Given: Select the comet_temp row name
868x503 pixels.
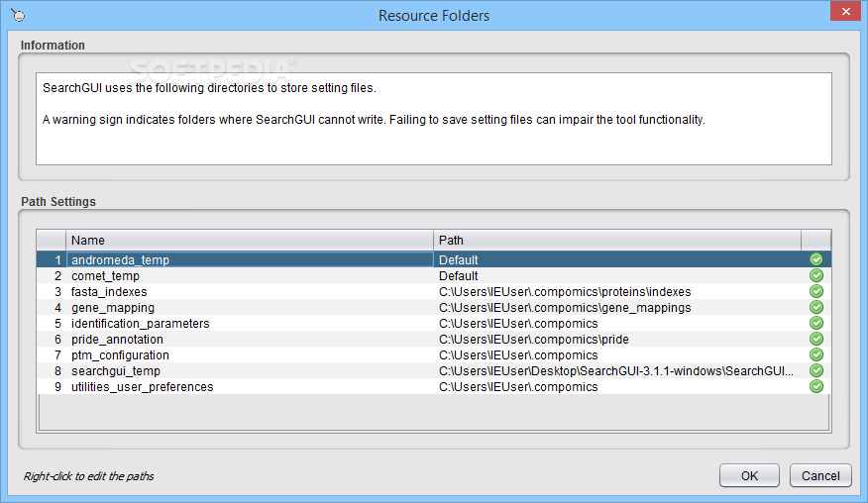Looking at the screenshot, I should pyautogui.click(x=250, y=275).
